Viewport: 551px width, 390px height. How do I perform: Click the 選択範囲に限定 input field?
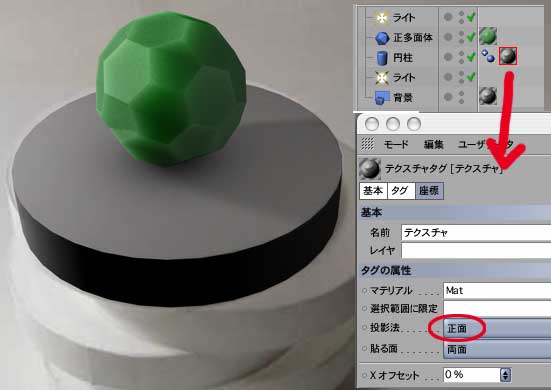pos(497,308)
